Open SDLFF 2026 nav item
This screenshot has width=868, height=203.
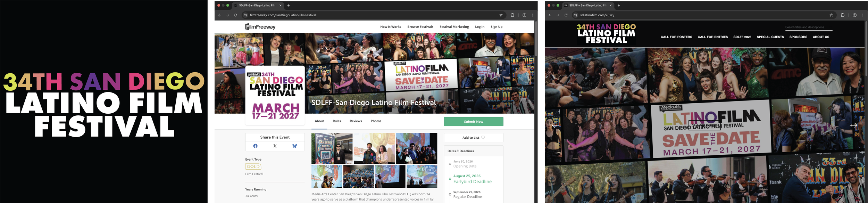pos(742,37)
